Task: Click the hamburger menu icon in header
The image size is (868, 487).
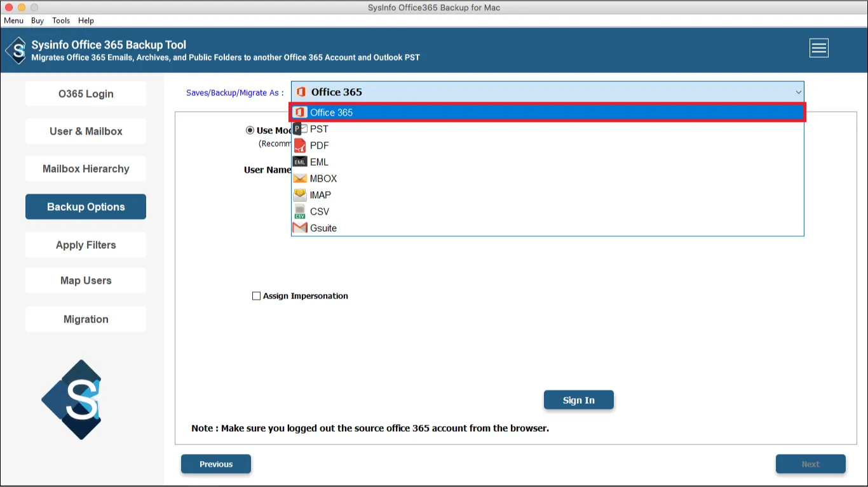Action: pos(818,48)
